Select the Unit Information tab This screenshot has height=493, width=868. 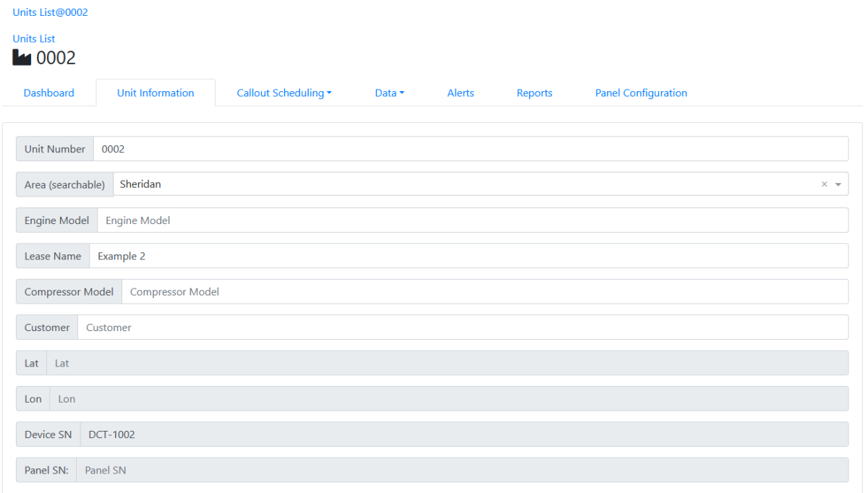click(155, 93)
